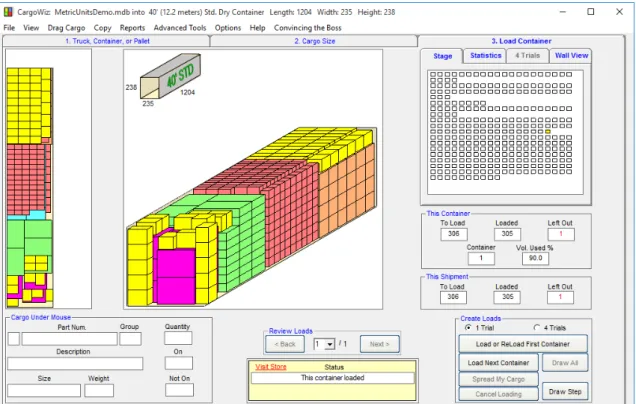Open the Advanced Tools menu

[x=180, y=28]
